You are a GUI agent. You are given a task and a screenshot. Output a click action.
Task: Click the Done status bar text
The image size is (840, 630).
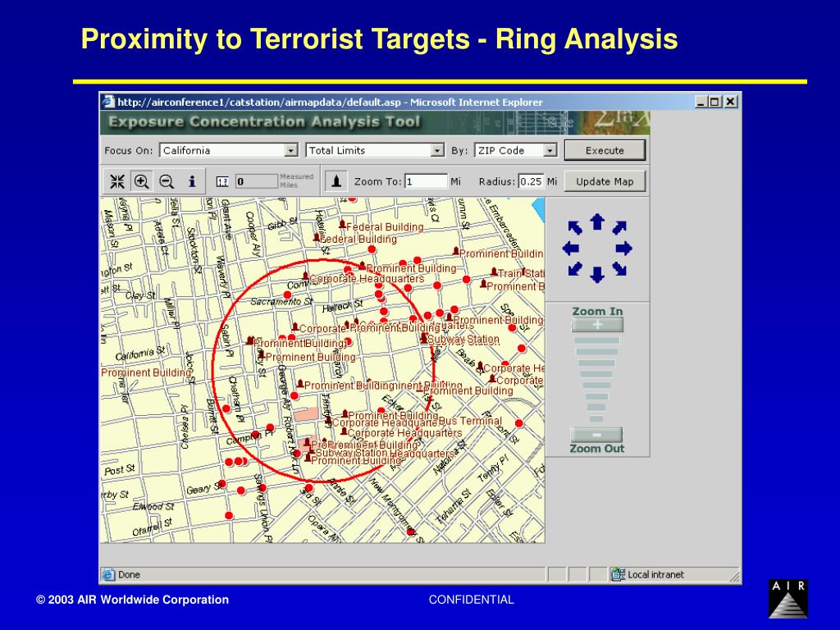(129, 575)
